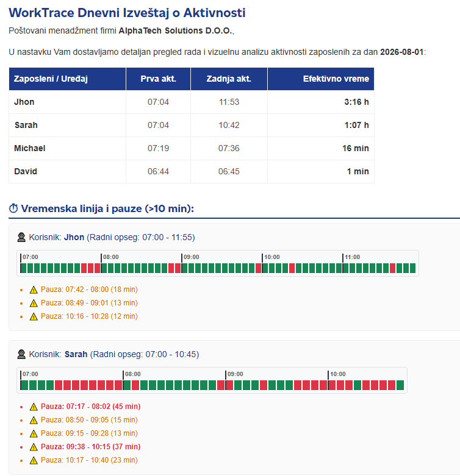Click Michael's first activity time 07:19
Image resolution: width=460 pixels, height=476 pixels.
[x=158, y=148]
